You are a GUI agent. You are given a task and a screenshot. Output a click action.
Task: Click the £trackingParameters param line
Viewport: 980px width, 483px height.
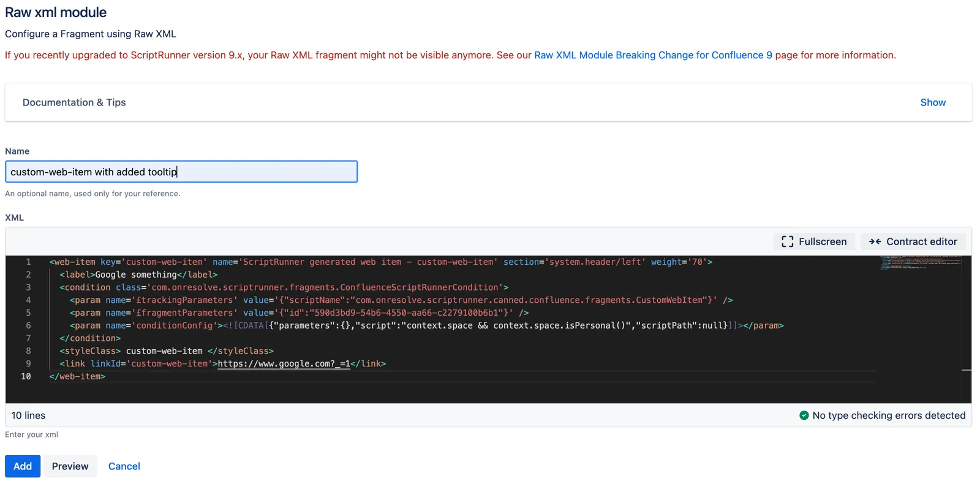pyautogui.click(x=401, y=300)
